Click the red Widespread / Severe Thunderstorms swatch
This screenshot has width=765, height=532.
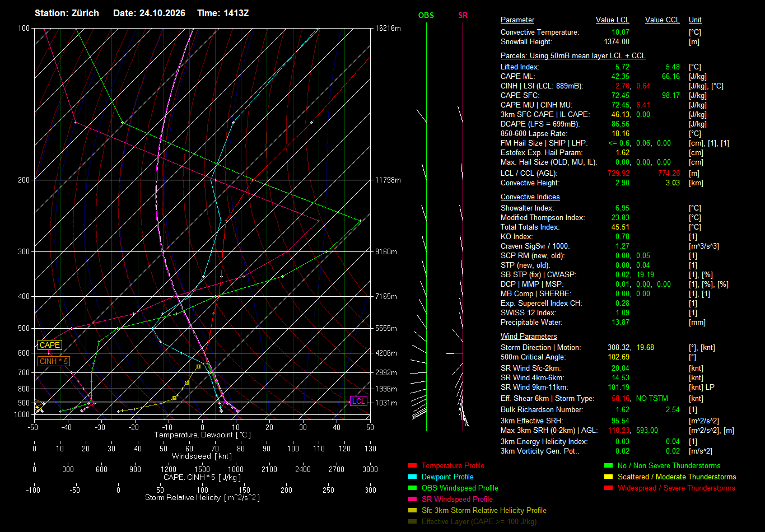coord(608,488)
